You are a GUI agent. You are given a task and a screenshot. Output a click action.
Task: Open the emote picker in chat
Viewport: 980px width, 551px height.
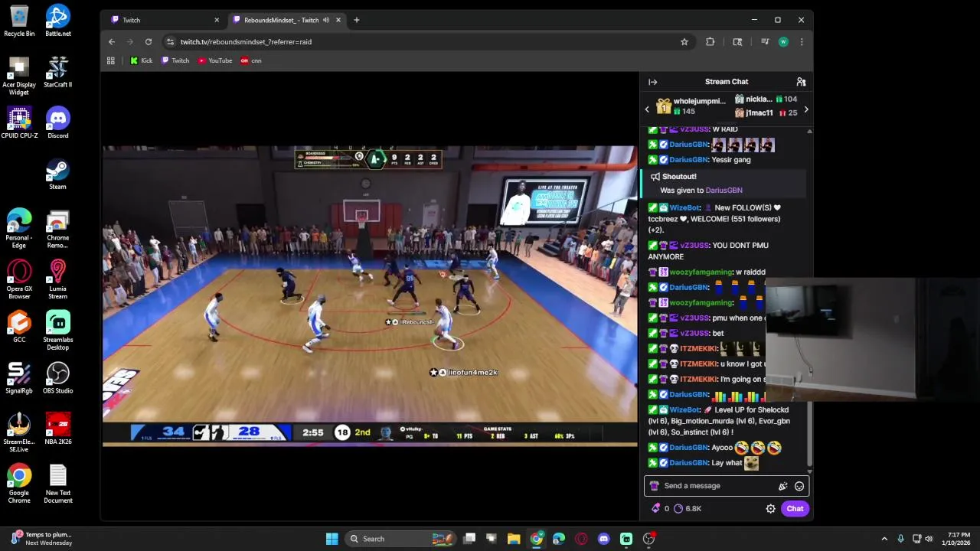click(799, 486)
